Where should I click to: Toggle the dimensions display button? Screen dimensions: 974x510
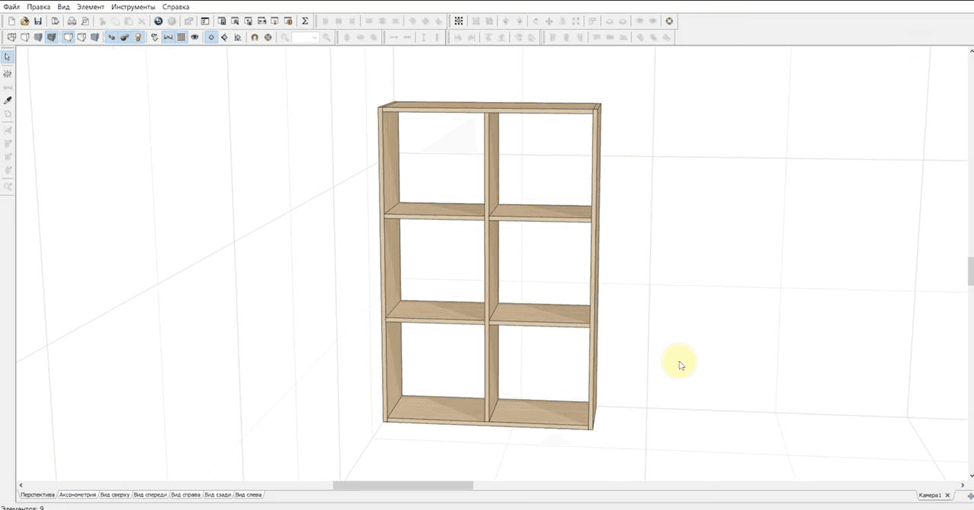click(168, 37)
